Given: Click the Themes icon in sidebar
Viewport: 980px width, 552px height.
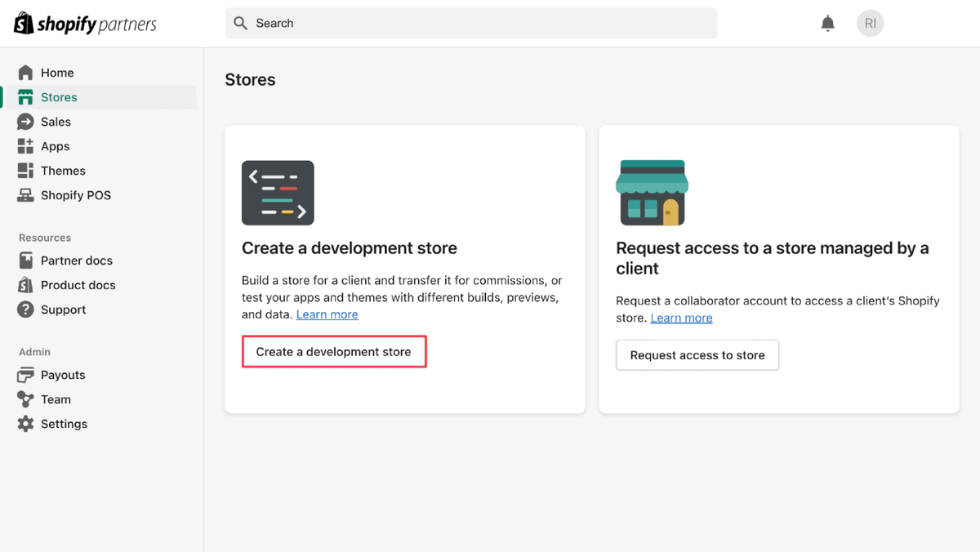Looking at the screenshot, I should coord(27,170).
